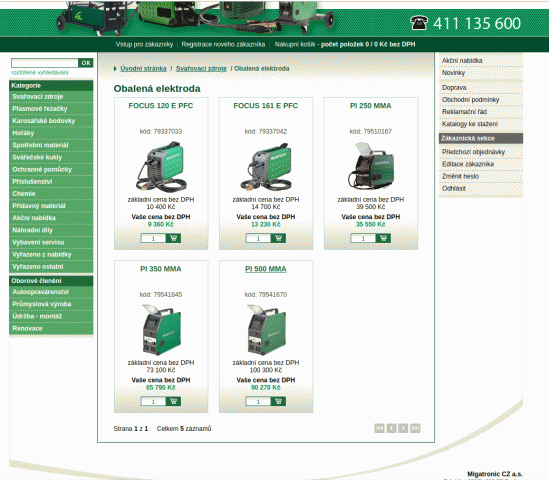Image resolution: width=549 pixels, height=480 pixels.
Task: Add FOCUS 161 E PFC to cart
Action: [278, 238]
